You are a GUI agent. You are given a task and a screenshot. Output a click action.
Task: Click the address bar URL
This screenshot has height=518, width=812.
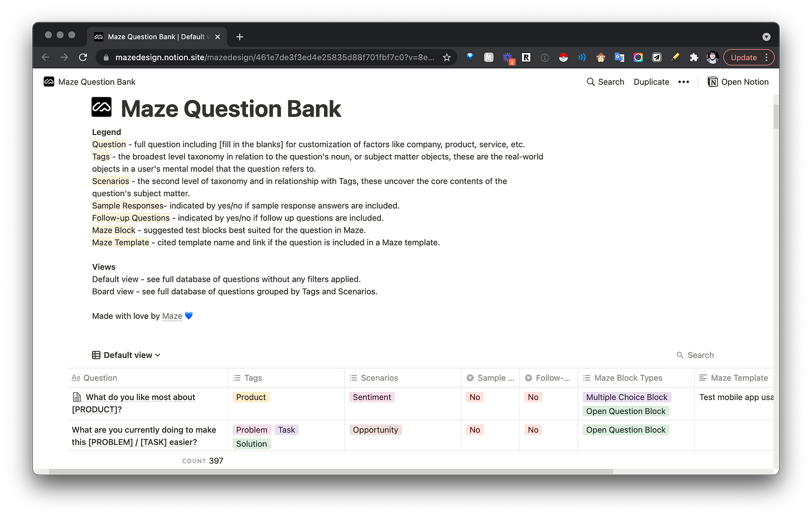tap(274, 57)
